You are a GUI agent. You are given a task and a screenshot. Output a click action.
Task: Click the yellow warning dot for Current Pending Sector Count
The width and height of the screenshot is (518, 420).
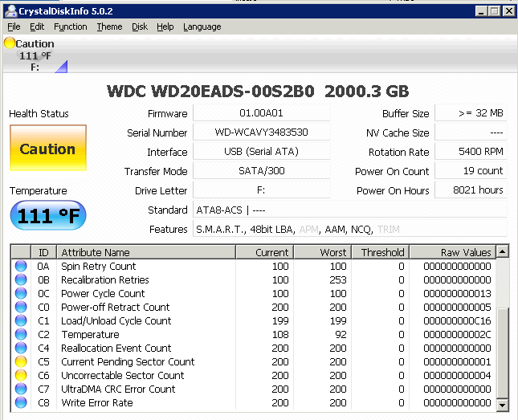click(x=21, y=361)
